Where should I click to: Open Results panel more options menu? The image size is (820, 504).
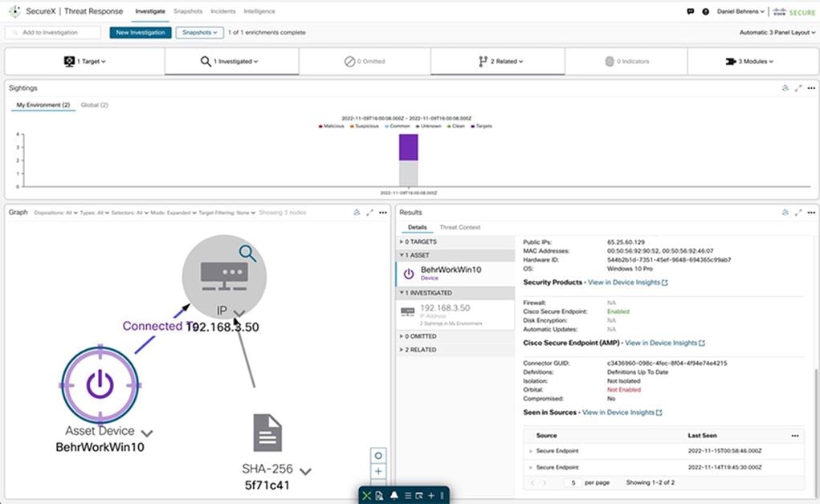[811, 213]
